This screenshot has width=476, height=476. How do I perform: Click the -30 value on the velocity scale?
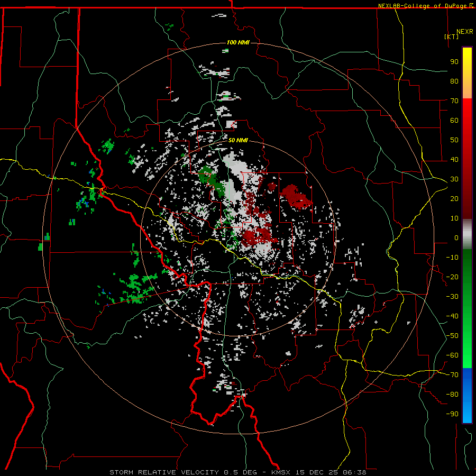click(x=452, y=297)
